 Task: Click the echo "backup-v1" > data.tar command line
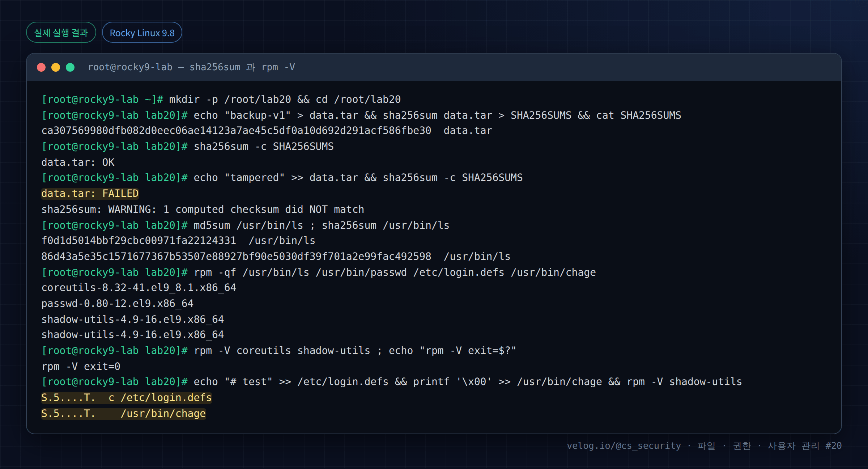[361, 115]
